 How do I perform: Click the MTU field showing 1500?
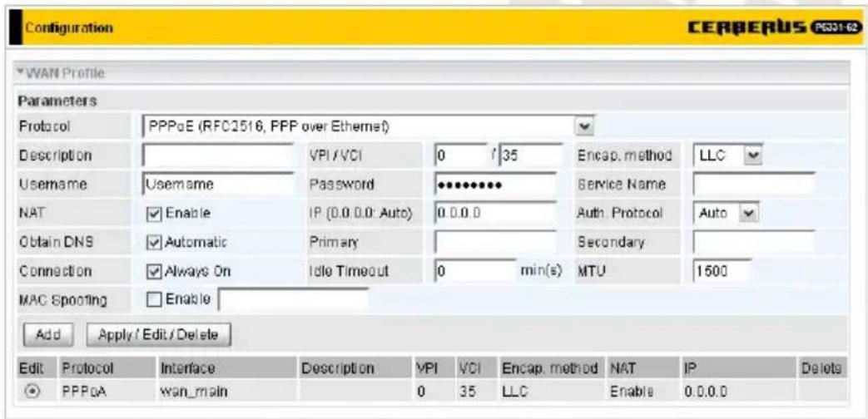coord(722,271)
